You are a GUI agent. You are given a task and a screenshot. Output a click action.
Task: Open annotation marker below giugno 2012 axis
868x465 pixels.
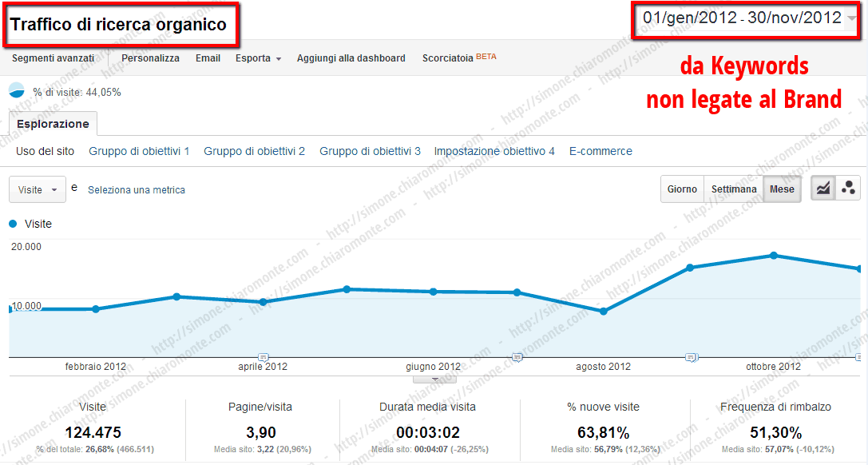517,358
